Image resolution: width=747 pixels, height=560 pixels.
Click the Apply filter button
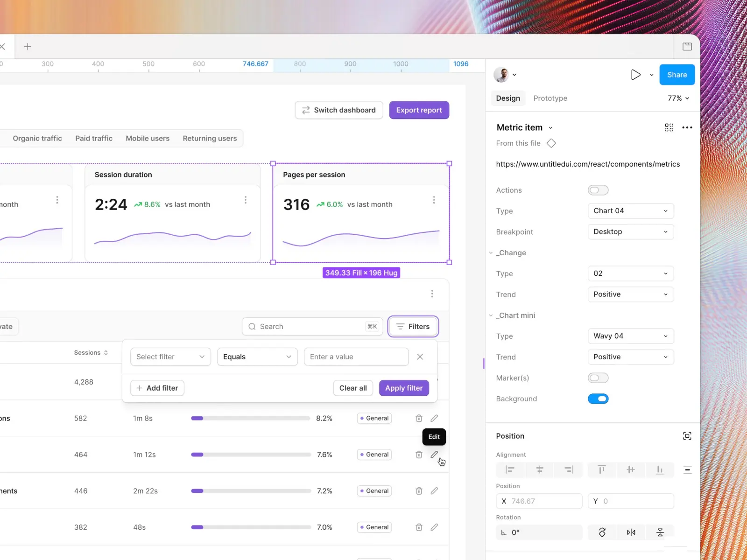404,388
